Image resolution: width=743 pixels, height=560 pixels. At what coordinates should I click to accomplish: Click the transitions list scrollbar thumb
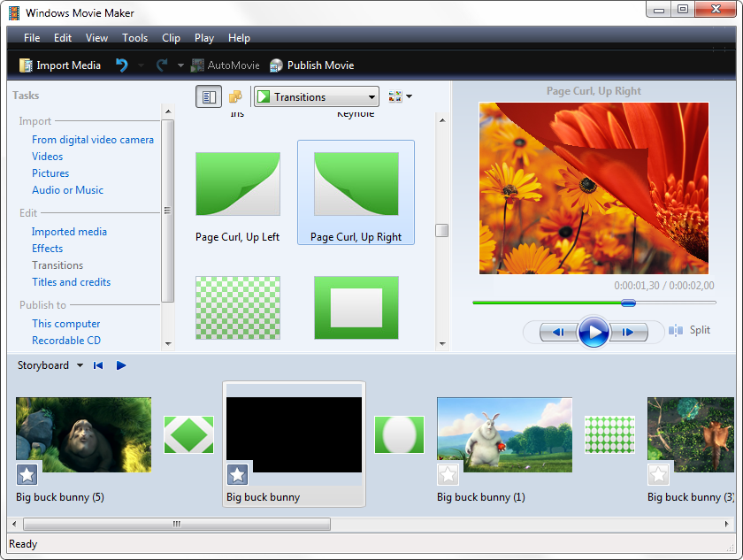click(441, 230)
